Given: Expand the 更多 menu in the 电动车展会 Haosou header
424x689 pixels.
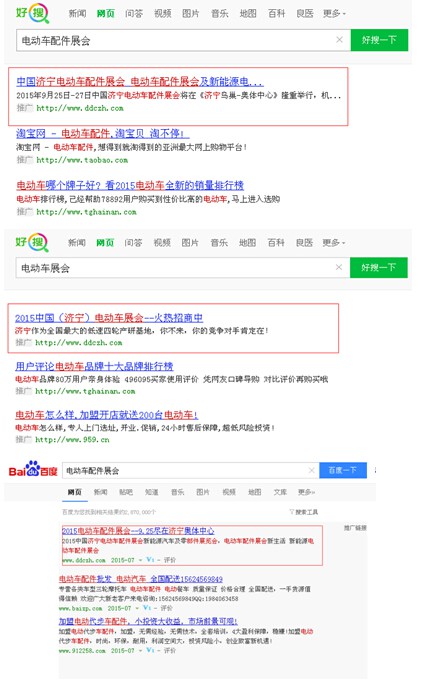Looking at the screenshot, I should (334, 243).
